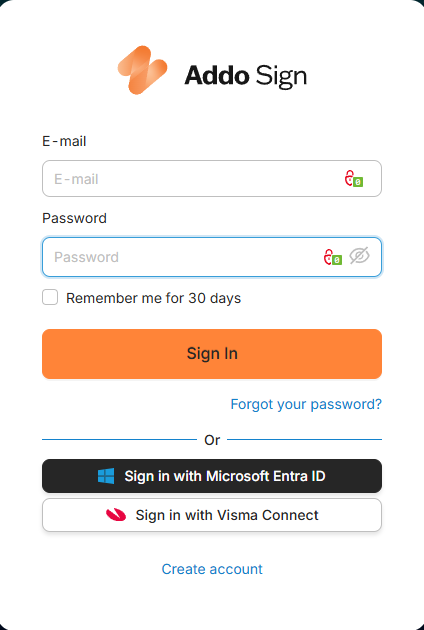Click the Addo Sign wordmark text
The image size is (424, 630).
pos(246,76)
